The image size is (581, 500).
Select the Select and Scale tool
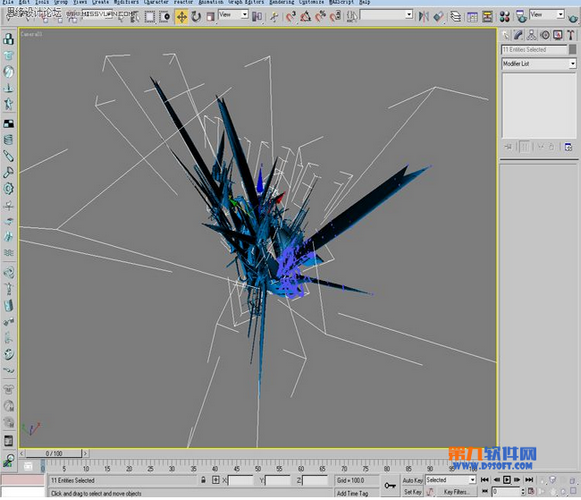[x=210, y=17]
